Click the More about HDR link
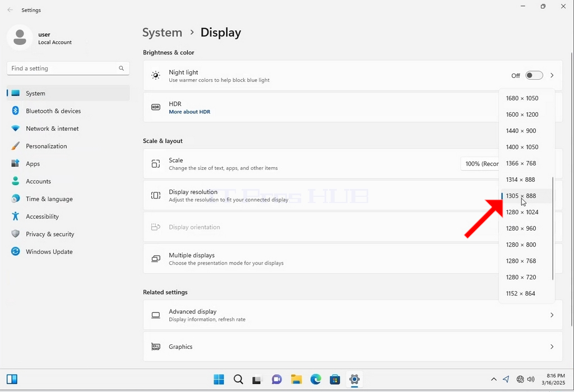The height and width of the screenshot is (392, 574). 189,112
